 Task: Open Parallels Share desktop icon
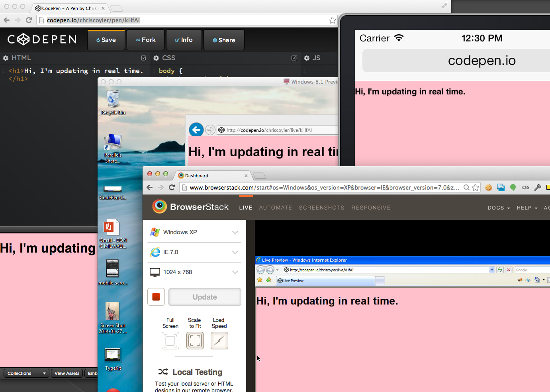pos(113,148)
